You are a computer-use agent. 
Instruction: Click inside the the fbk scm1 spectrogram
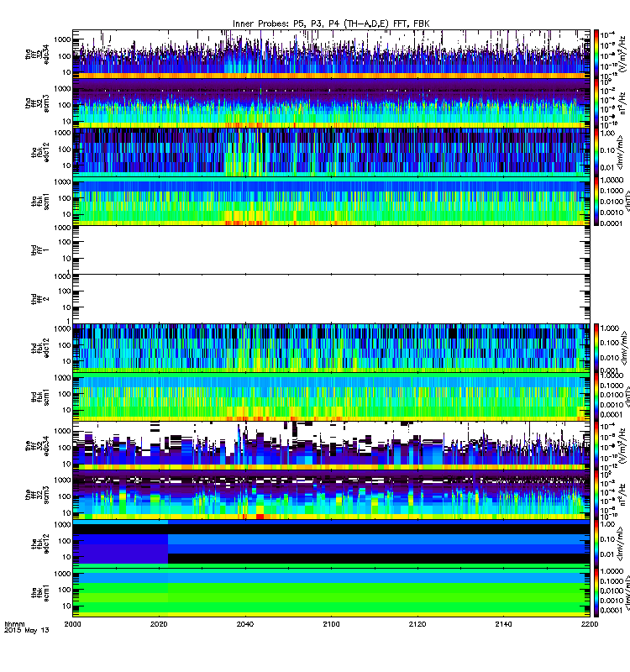[x=331, y=593]
